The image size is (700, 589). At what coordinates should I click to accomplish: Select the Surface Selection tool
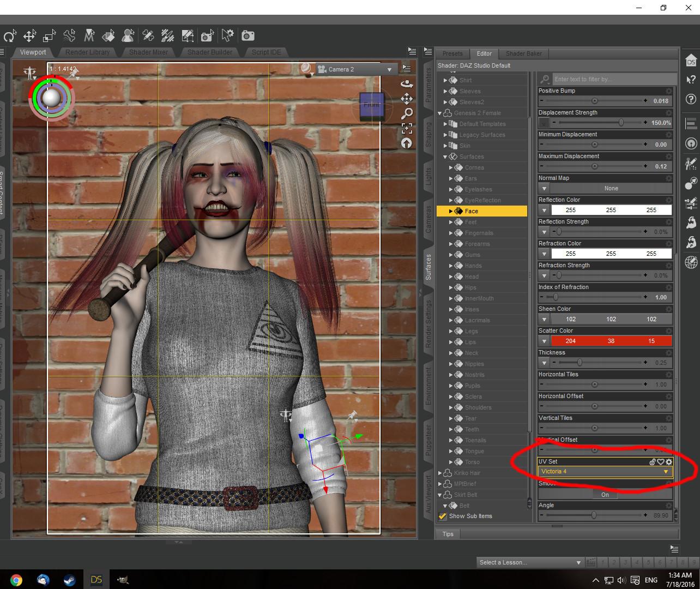click(x=108, y=36)
